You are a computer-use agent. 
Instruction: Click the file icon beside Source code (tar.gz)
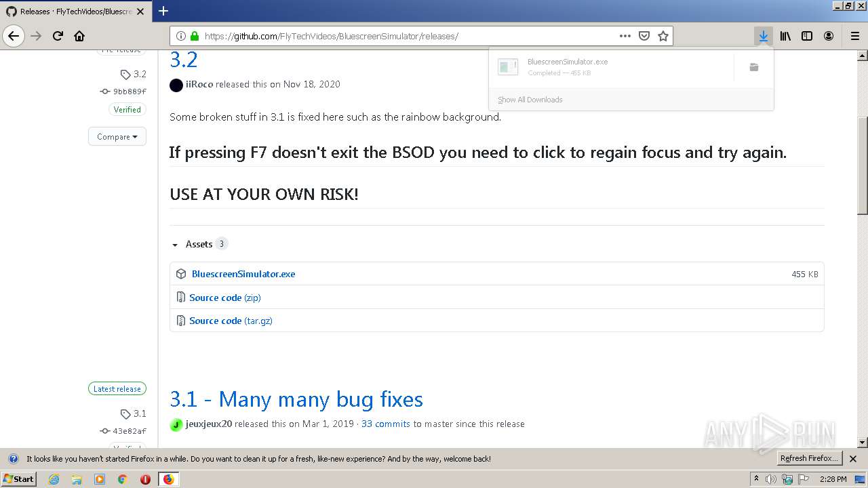coord(181,320)
